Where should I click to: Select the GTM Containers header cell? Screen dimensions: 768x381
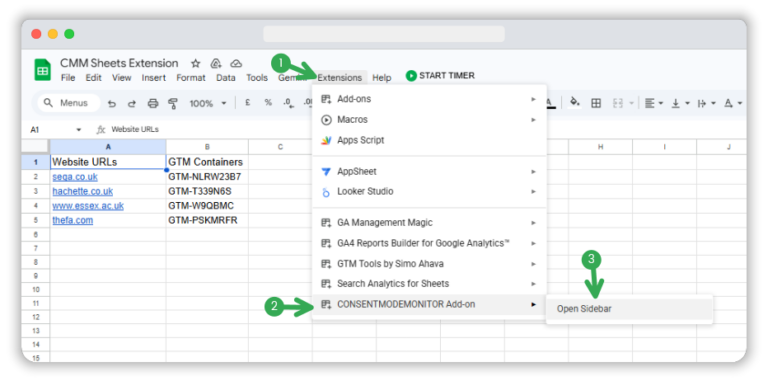207,162
